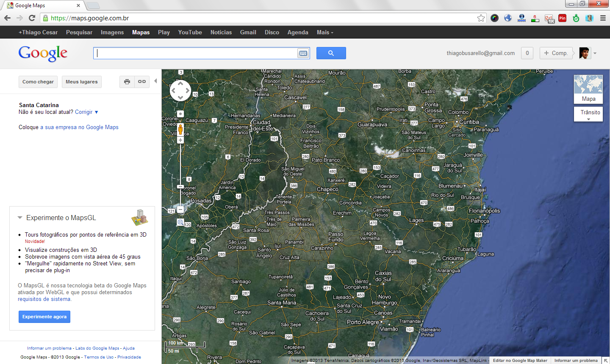This screenshot has height=364, width=610.
Task: Open YouTube in the top bar
Action: click(x=190, y=32)
